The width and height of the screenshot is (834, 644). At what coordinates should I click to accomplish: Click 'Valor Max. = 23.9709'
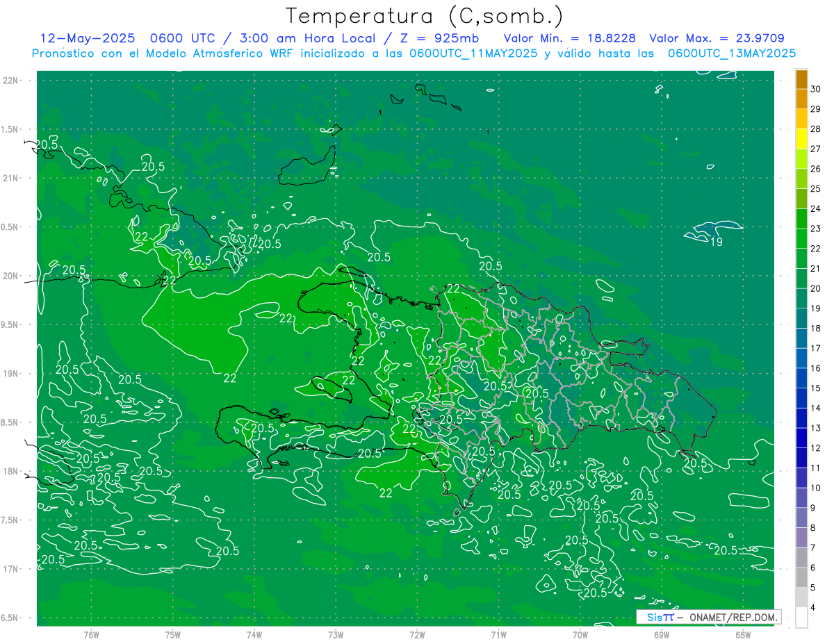717,38
